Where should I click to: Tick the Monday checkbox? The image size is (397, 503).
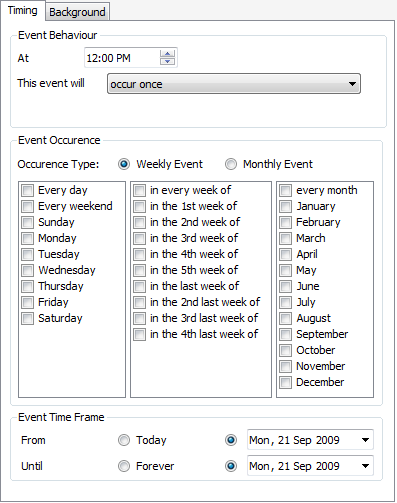(28, 239)
